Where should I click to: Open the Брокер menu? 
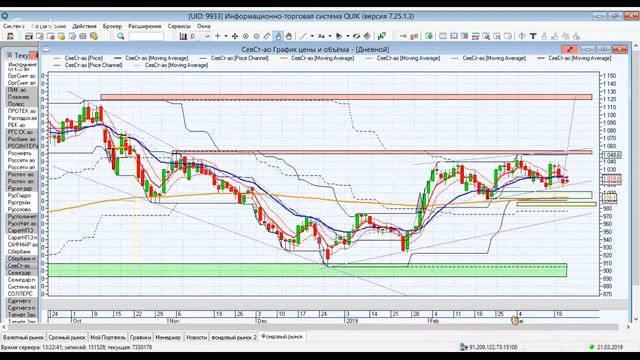[x=112, y=26]
